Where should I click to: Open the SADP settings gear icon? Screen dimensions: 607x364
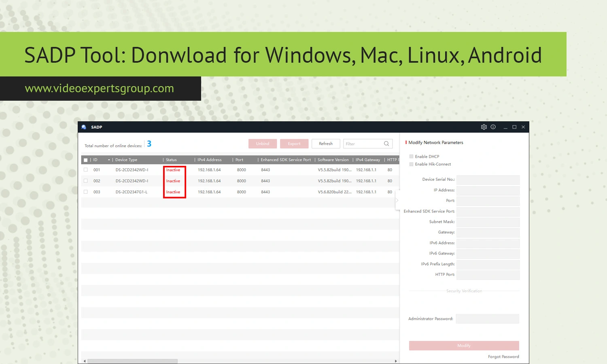coord(484,127)
